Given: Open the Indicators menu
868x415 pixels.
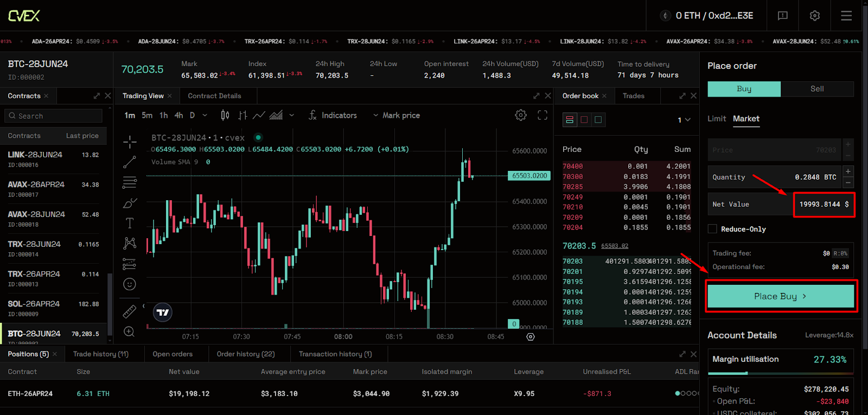Looking at the screenshot, I should coord(333,116).
